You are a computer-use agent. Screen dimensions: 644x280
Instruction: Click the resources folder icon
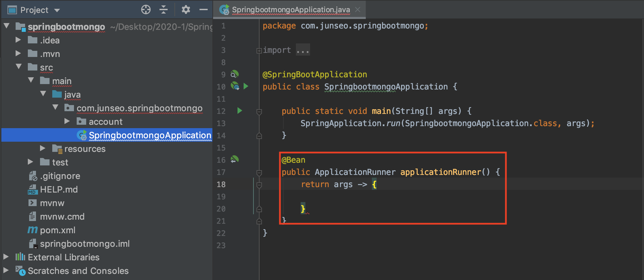(57, 149)
